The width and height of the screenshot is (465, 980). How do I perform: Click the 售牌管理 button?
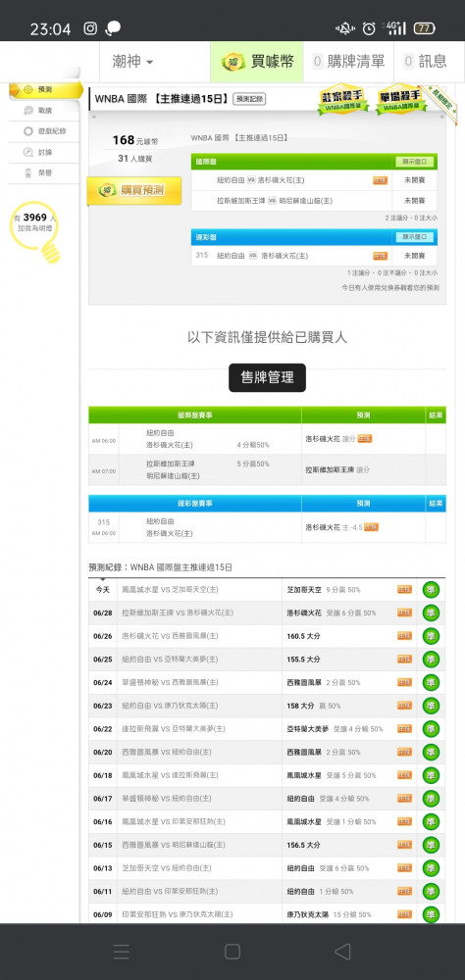[267, 377]
